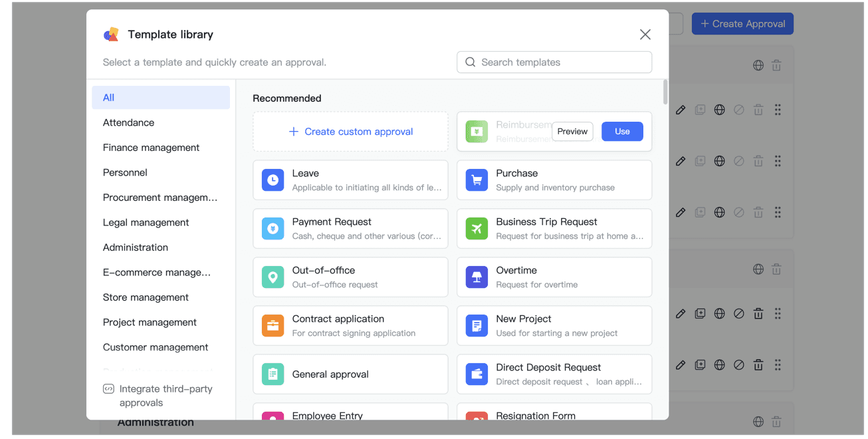Select the Customer management category
868x439 pixels.
pos(161,347)
